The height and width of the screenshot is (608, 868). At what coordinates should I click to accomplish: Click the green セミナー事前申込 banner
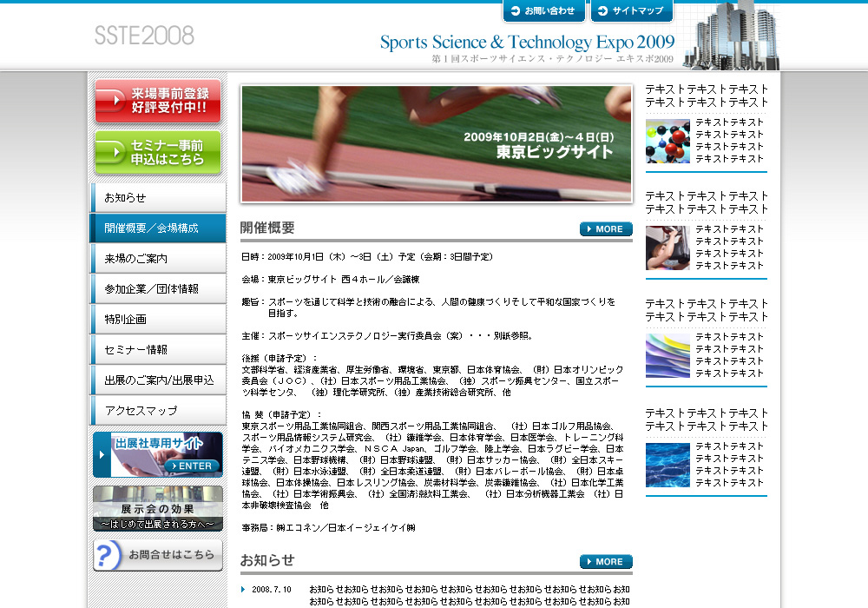pyautogui.click(x=157, y=153)
